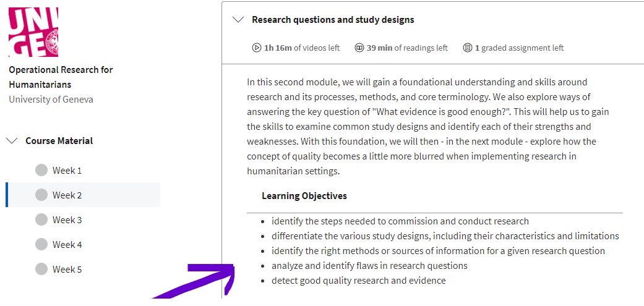This screenshot has width=644, height=306.
Task: Go to Week 4 materials
Action: click(67, 245)
